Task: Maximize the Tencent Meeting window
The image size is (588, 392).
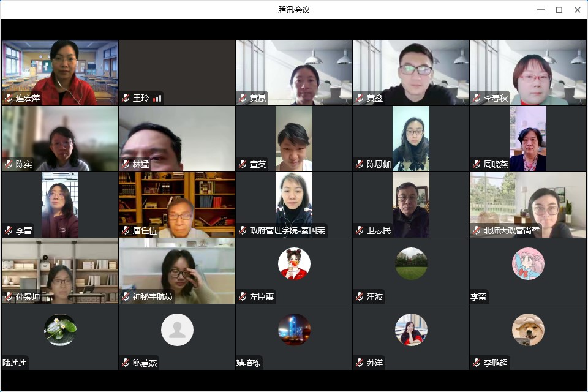Action: pos(559,10)
